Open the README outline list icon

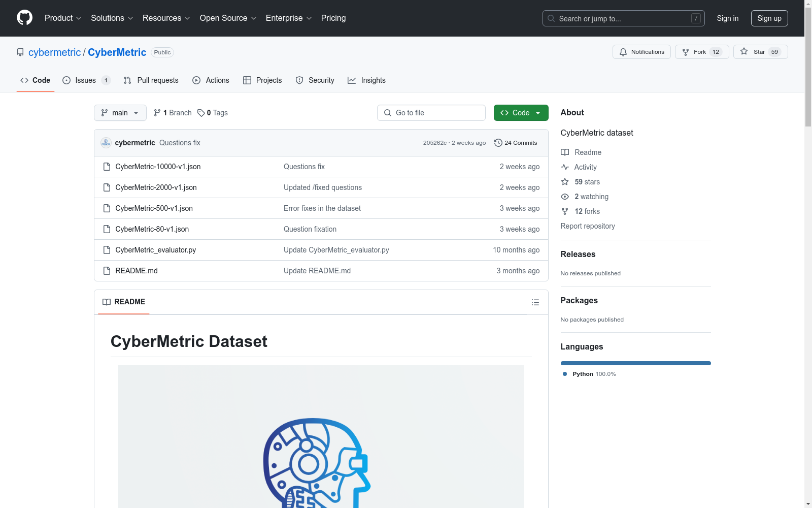535,302
